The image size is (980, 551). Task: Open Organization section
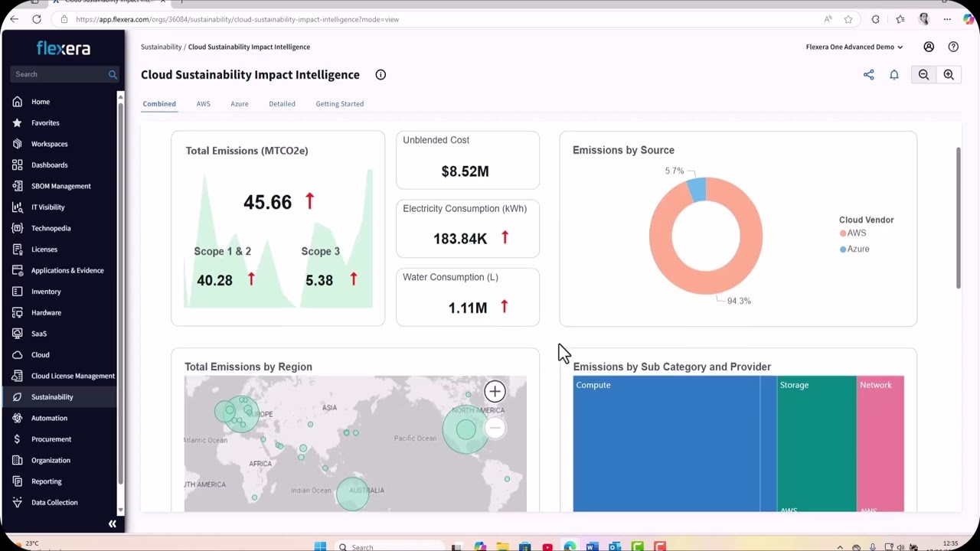pyautogui.click(x=51, y=460)
